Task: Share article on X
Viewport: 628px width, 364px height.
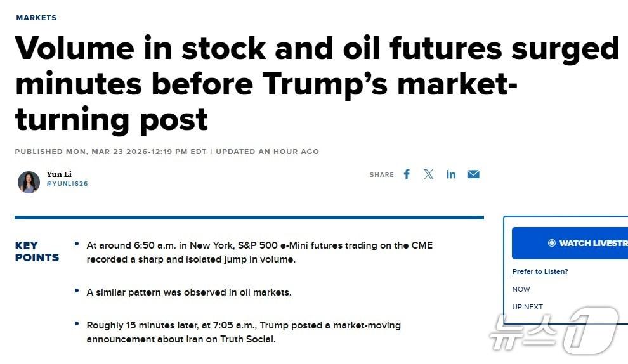Action: (x=429, y=174)
